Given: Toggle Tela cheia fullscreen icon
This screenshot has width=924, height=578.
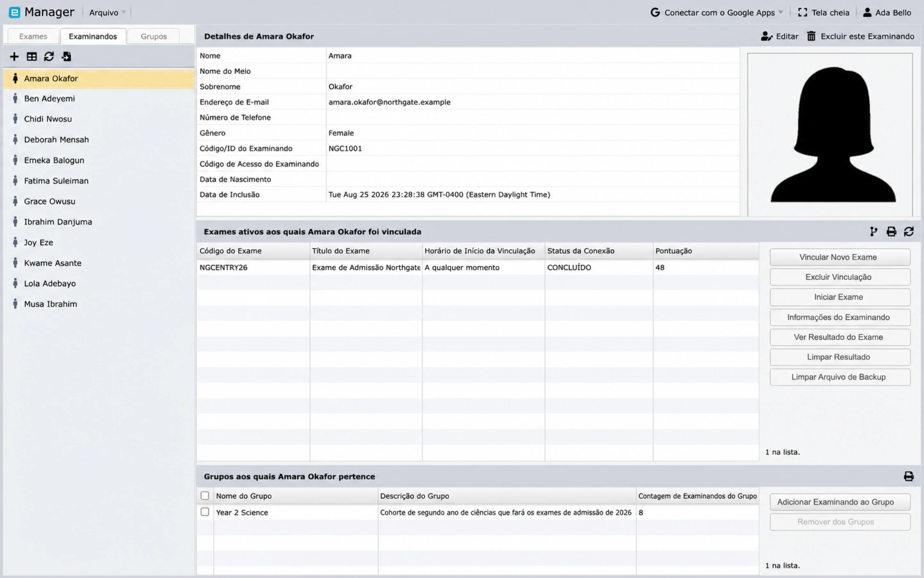Looking at the screenshot, I should (x=803, y=13).
